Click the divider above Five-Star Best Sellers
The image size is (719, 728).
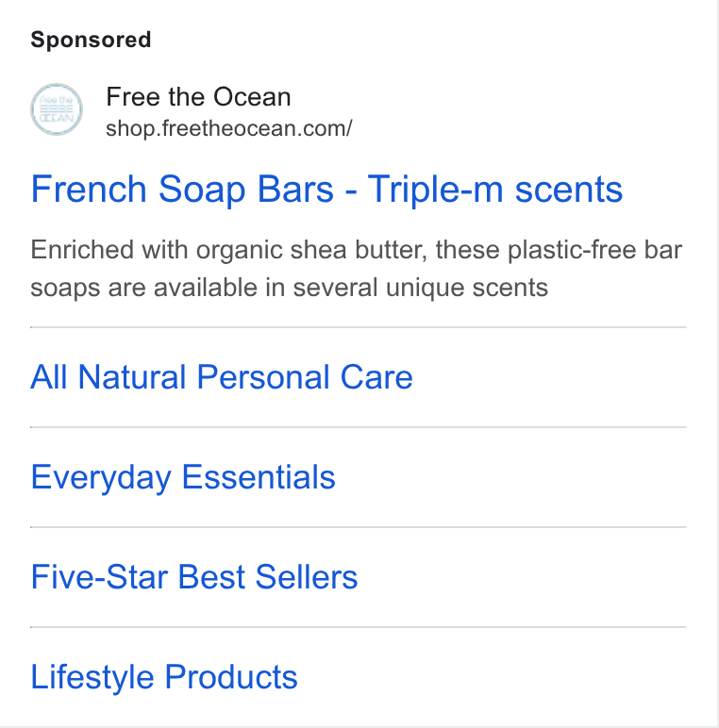(359, 527)
